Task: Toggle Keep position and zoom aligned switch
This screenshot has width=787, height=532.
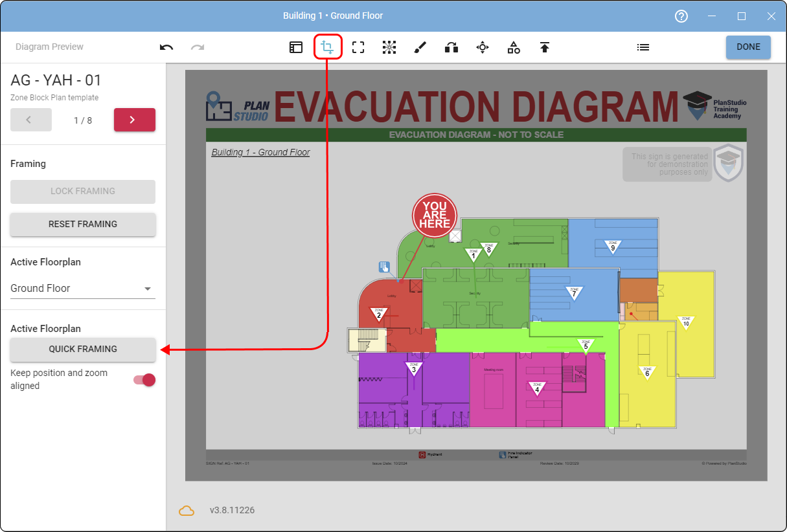Action: coord(144,380)
